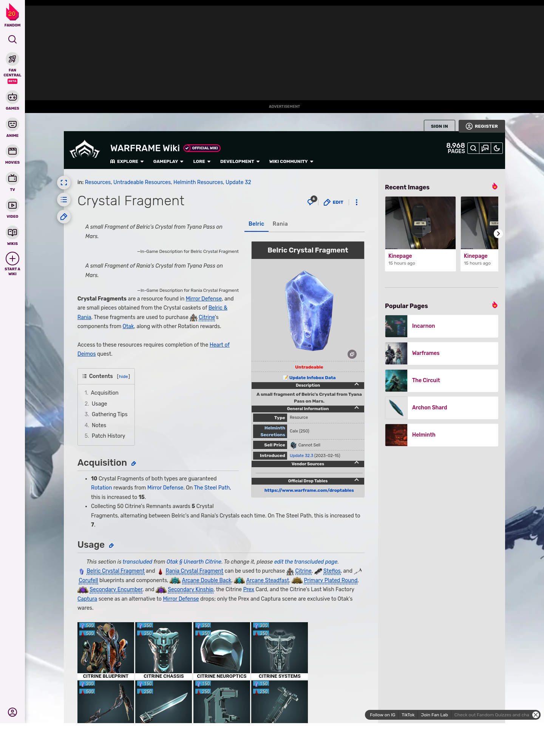Toggle dark theme moon icon
Image resolution: width=544 pixels, height=756 pixels.
497,148
